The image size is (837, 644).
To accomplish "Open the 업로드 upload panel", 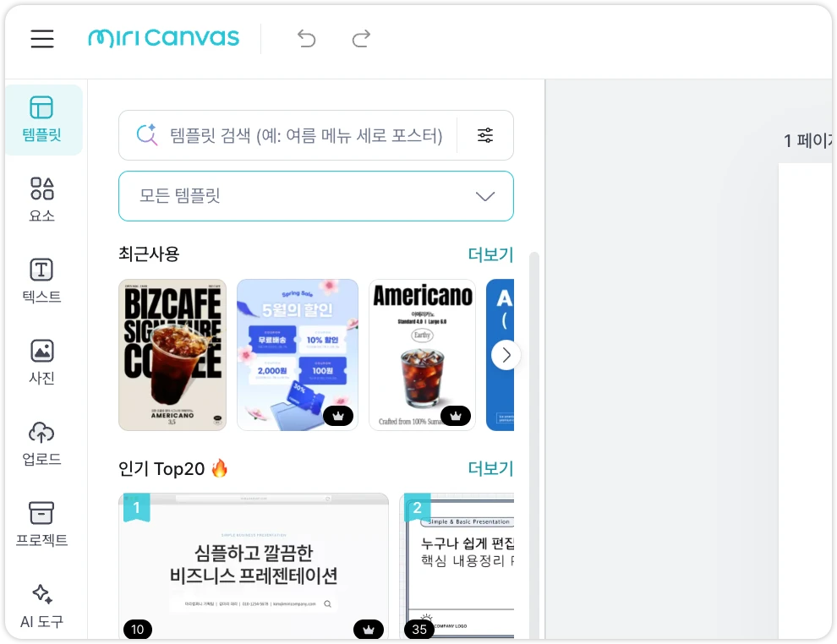I will pyautogui.click(x=42, y=443).
